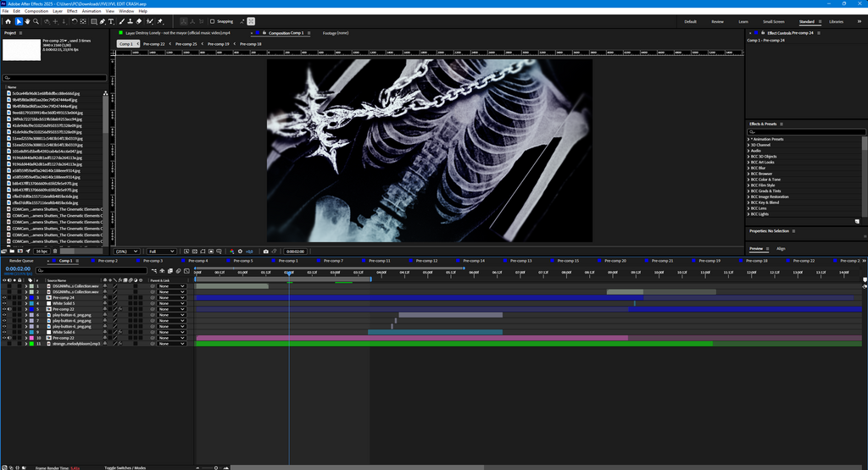The width and height of the screenshot is (868, 470).
Task: Click the Composition Mini-Flowchart icon in timeline
Action: [x=154, y=271]
